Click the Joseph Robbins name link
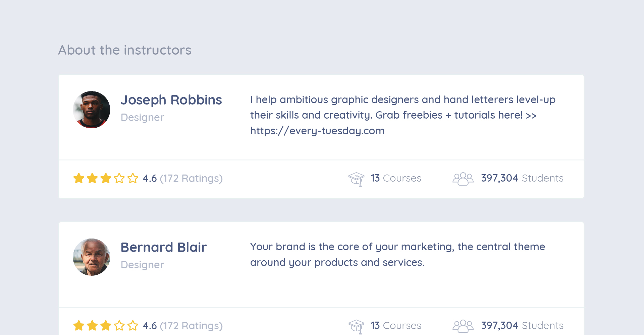This screenshot has width=644, height=335. [171, 100]
